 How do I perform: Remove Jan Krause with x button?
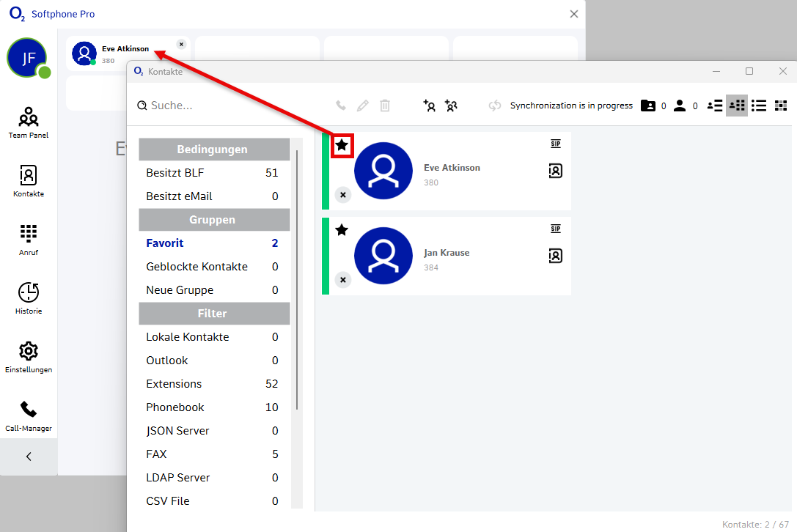pos(342,280)
